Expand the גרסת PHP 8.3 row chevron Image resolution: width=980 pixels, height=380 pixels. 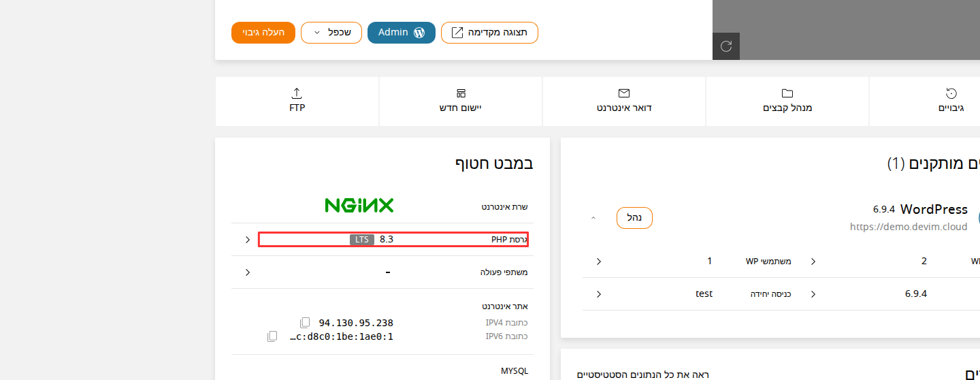click(248, 240)
